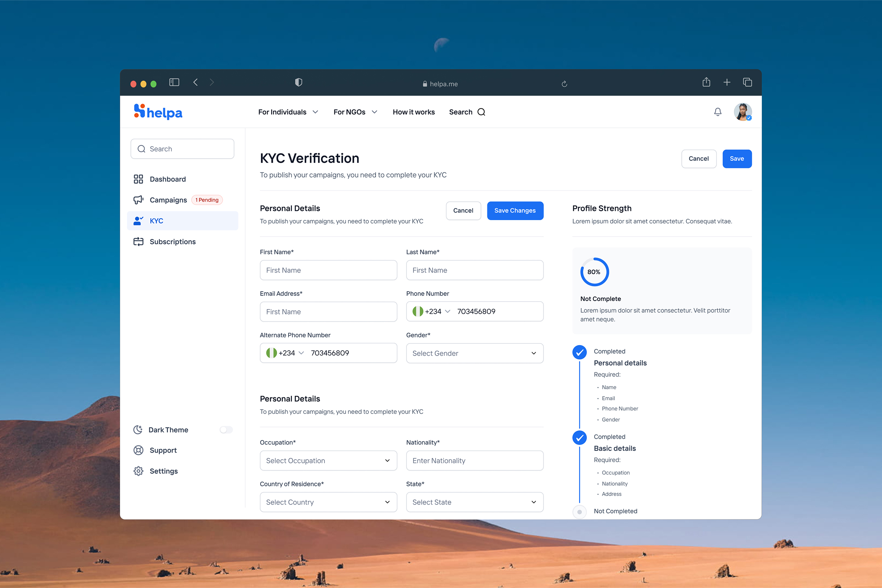The height and width of the screenshot is (588, 882).
Task: Open notifications bell
Action: coord(718,112)
